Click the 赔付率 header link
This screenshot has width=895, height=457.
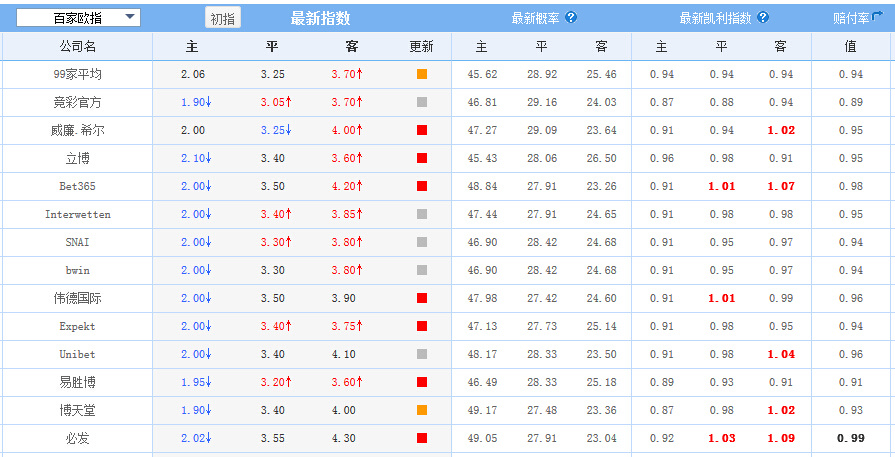852,18
